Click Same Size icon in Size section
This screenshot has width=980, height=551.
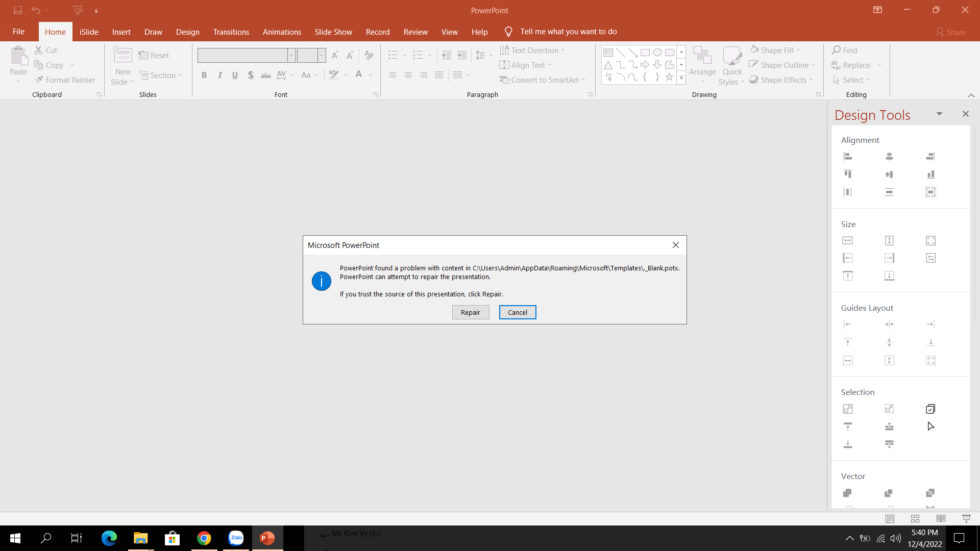tap(930, 240)
